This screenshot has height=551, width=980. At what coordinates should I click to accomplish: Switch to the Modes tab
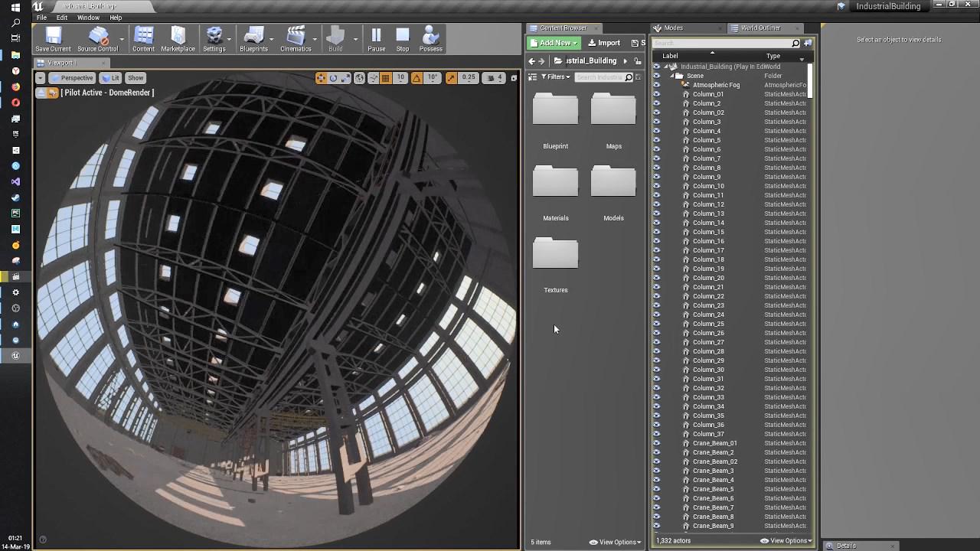click(673, 28)
